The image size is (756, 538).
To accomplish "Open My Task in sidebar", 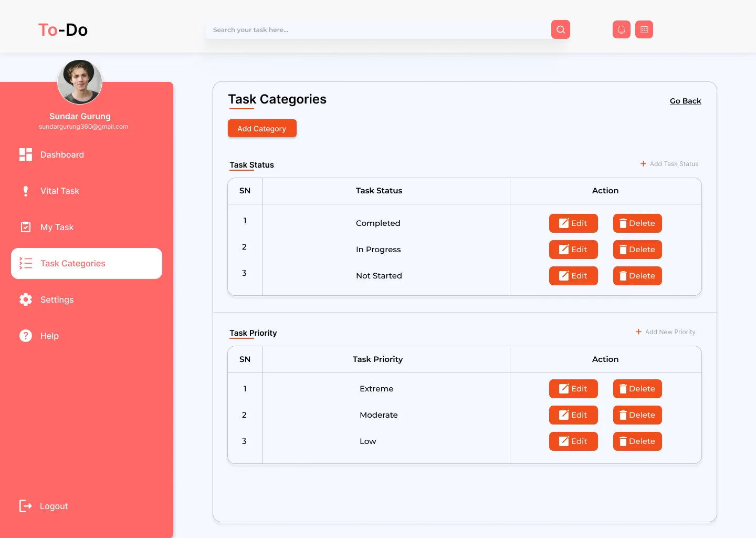I will 87,227.
